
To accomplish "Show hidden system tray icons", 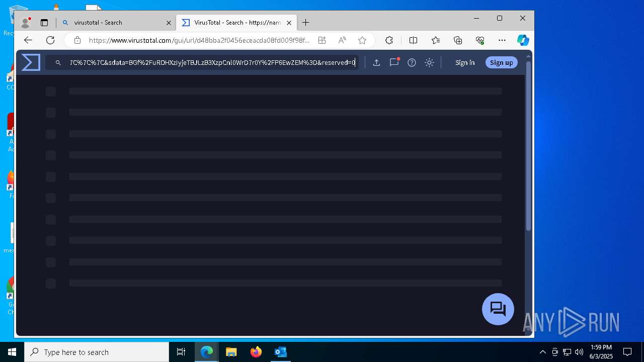I will coord(542,352).
